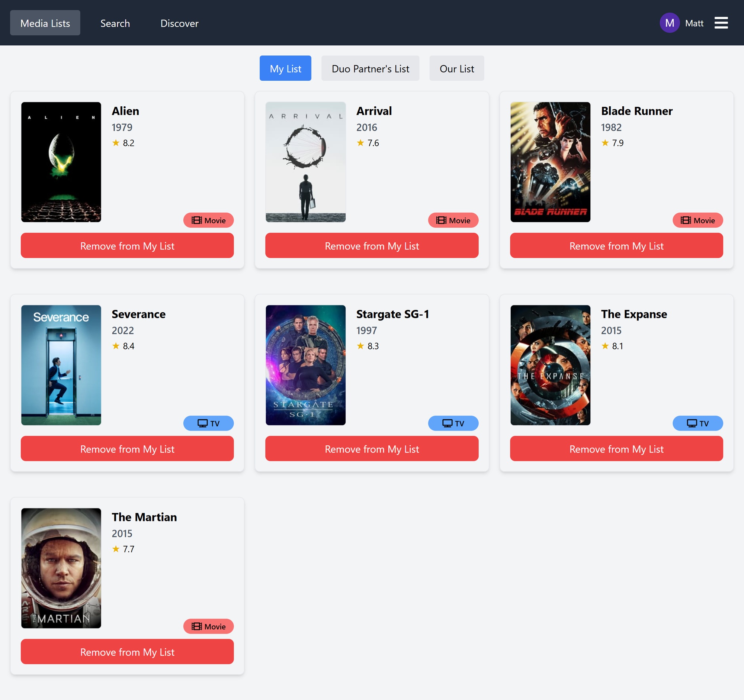The height and width of the screenshot is (700, 744).
Task: Click the TV badge on Stargate SG-1 card
Action: (453, 423)
